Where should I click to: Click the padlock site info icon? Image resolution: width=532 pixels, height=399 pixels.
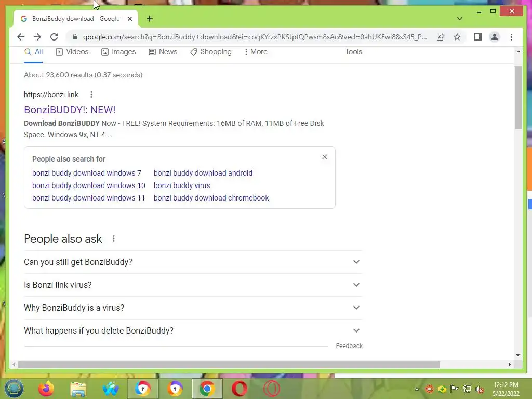(75, 37)
